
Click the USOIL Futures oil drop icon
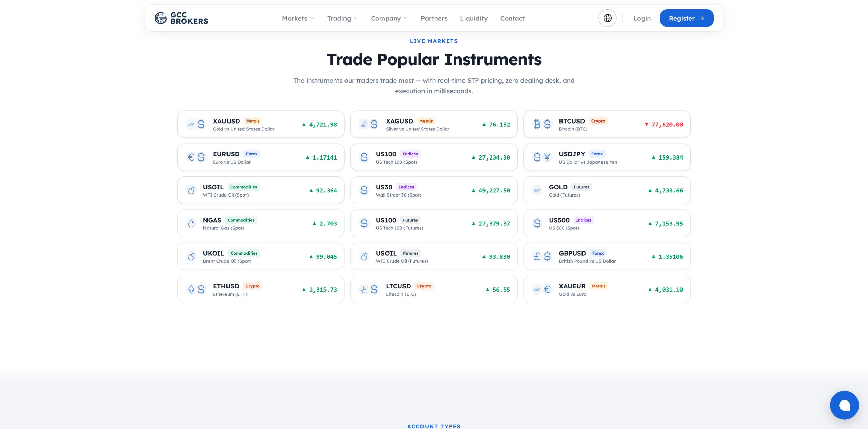(x=364, y=256)
